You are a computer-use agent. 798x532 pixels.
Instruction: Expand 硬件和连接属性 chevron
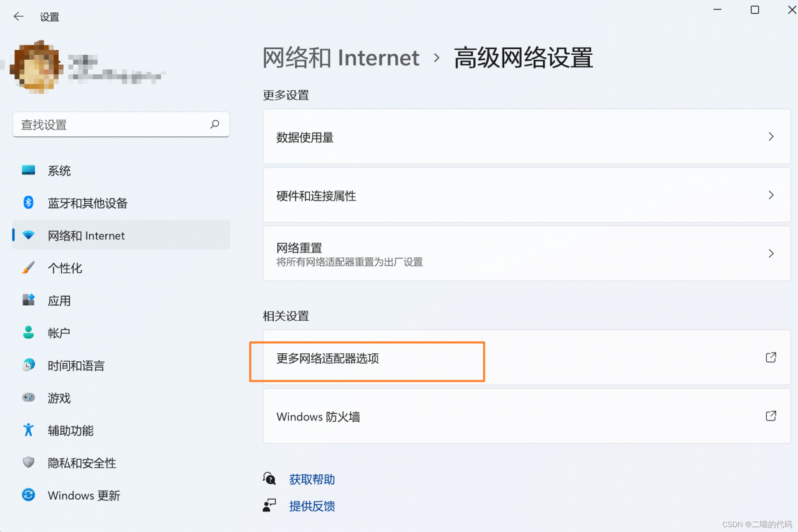[771, 195]
